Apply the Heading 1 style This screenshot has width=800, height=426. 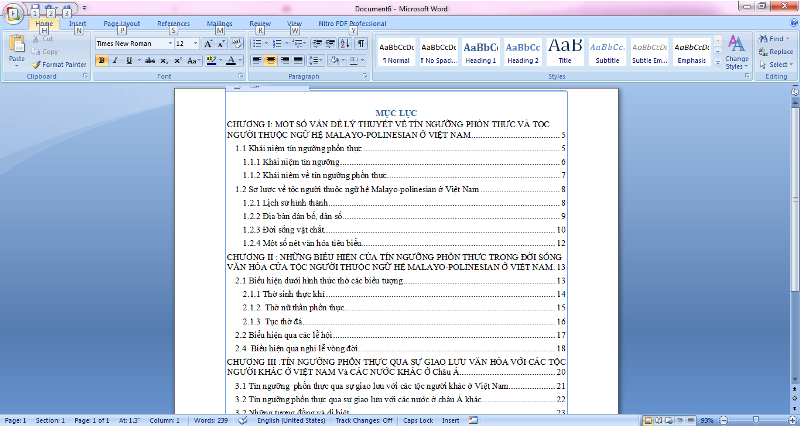pos(480,52)
